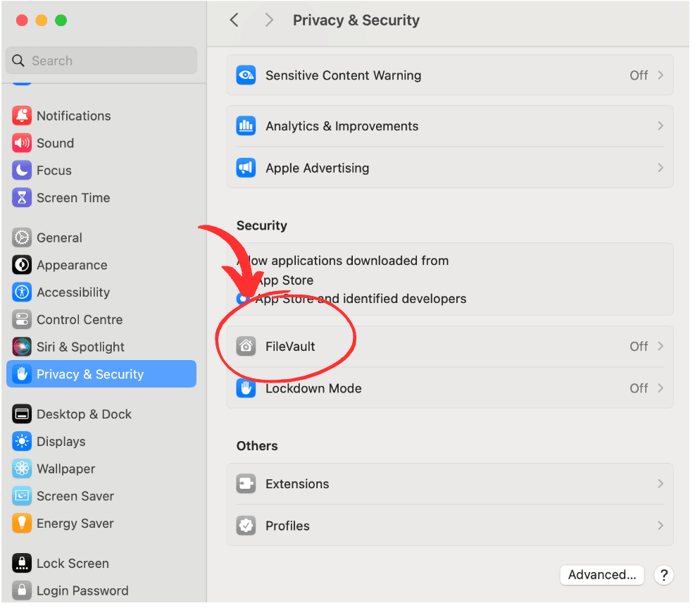Click the Focus moon icon
This screenshot has width=700, height=613.
[23, 171]
